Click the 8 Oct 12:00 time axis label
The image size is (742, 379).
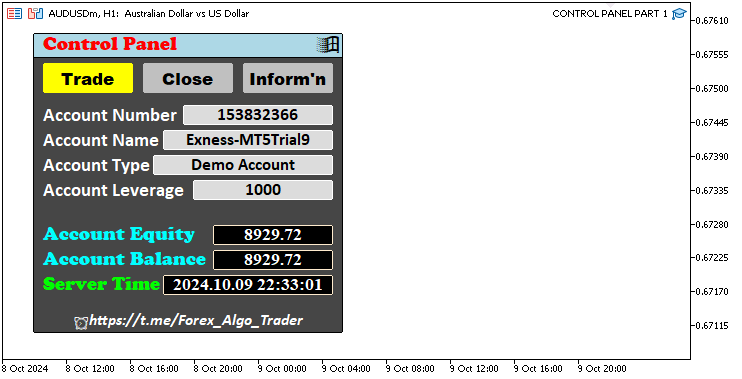(90, 369)
